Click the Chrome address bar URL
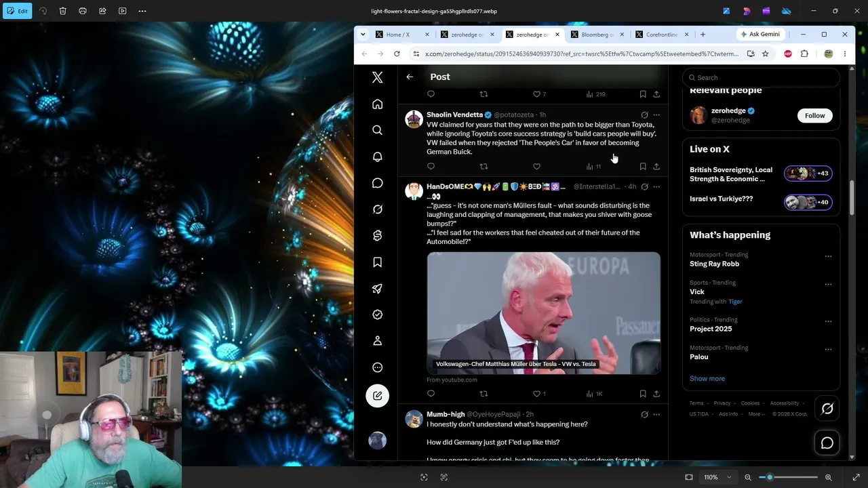868x488 pixels. tap(581, 54)
